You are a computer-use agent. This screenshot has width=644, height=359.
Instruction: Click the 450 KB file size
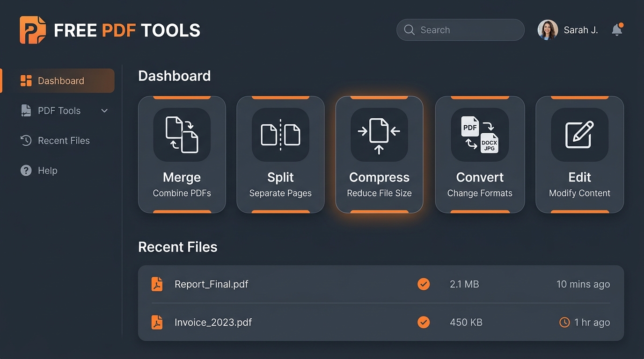click(466, 323)
